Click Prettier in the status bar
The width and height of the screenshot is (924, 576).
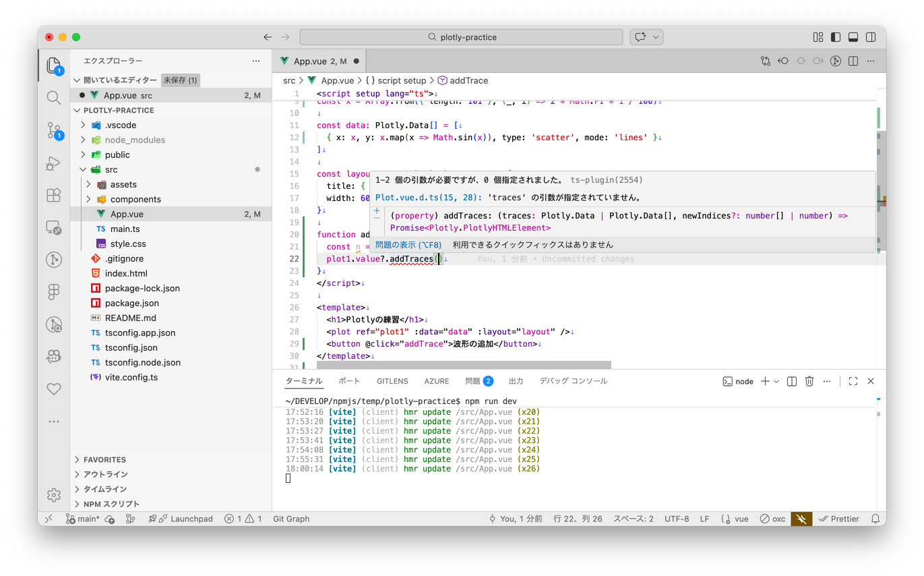click(839, 519)
